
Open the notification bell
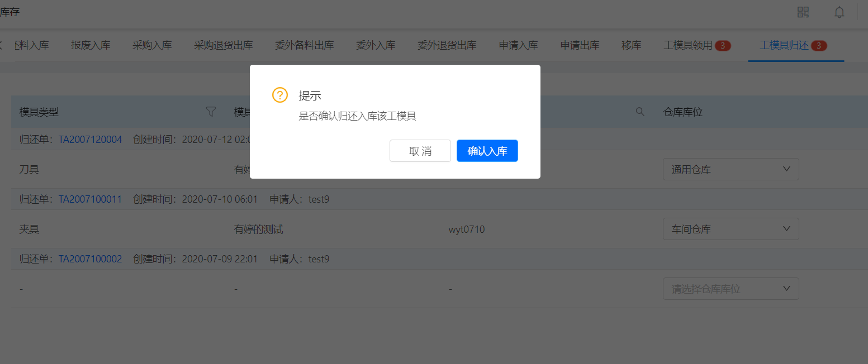pos(839,12)
